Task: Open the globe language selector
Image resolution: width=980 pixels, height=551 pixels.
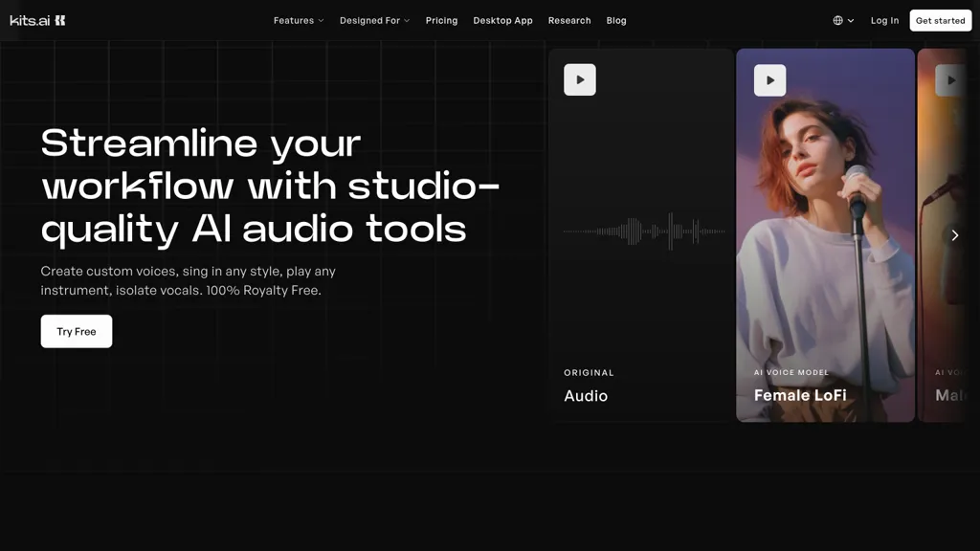Action: (842, 20)
